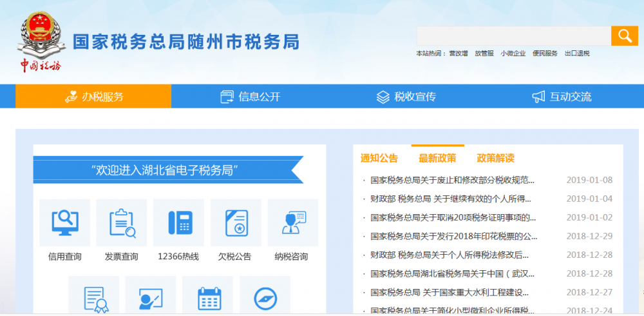Open the 12366热线 phone icon

pos(178,222)
